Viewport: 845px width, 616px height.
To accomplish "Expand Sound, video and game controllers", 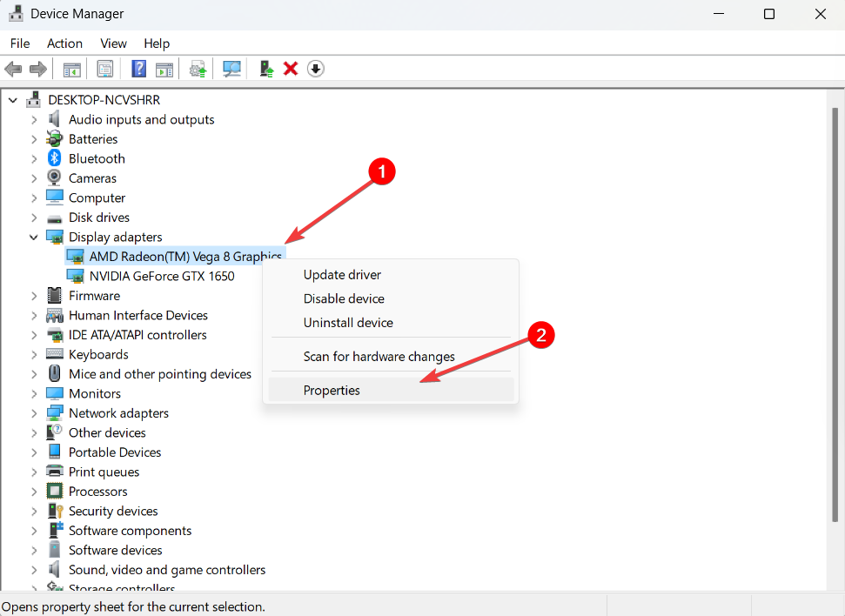I will (34, 570).
